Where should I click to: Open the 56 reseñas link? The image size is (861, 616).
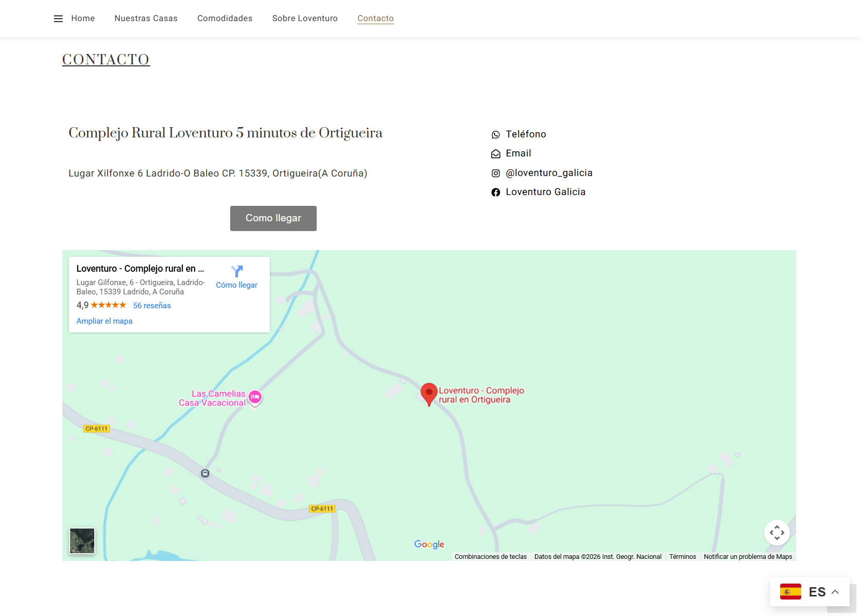pyautogui.click(x=152, y=306)
